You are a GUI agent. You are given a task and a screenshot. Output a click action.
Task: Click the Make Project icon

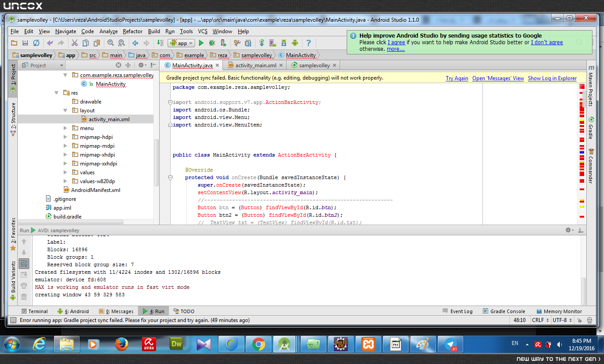coord(160,43)
